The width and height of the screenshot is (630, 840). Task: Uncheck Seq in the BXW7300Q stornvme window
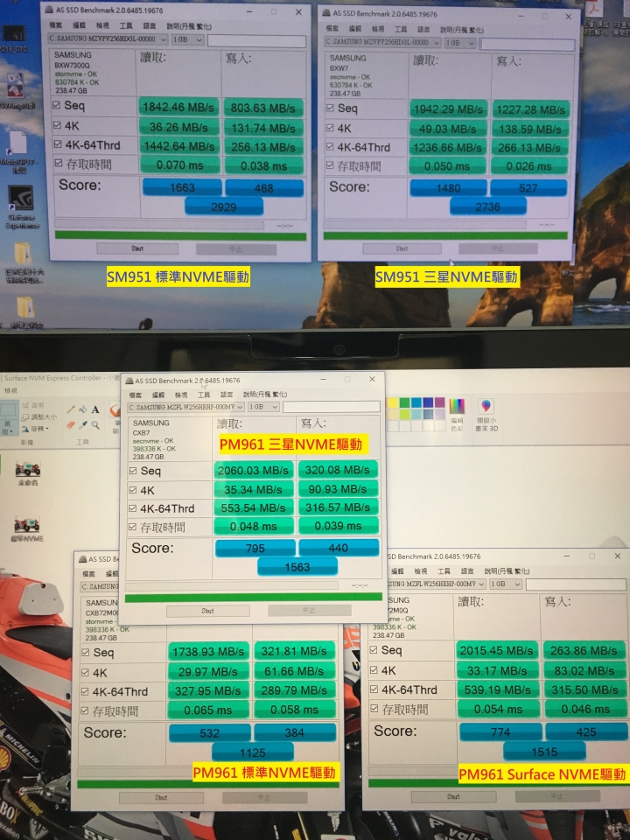[x=56, y=105]
